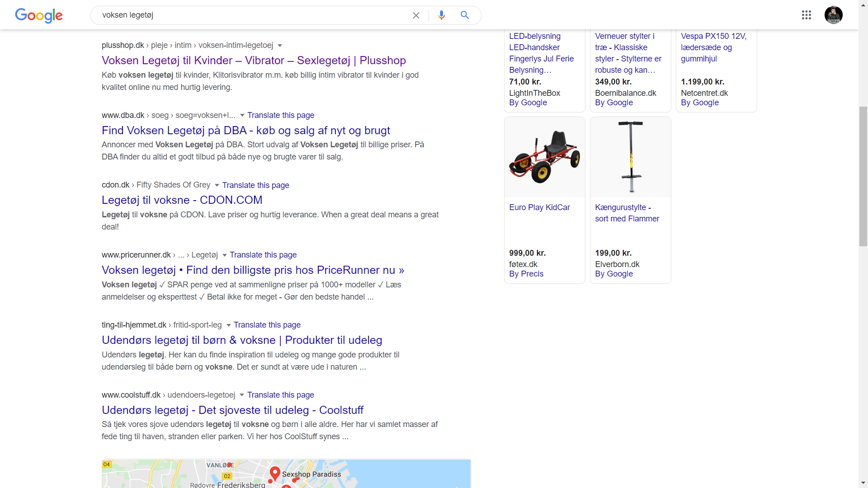868x488 pixels.
Task: Open the Udendørs legetøj Coolstuff result
Action: (x=232, y=410)
